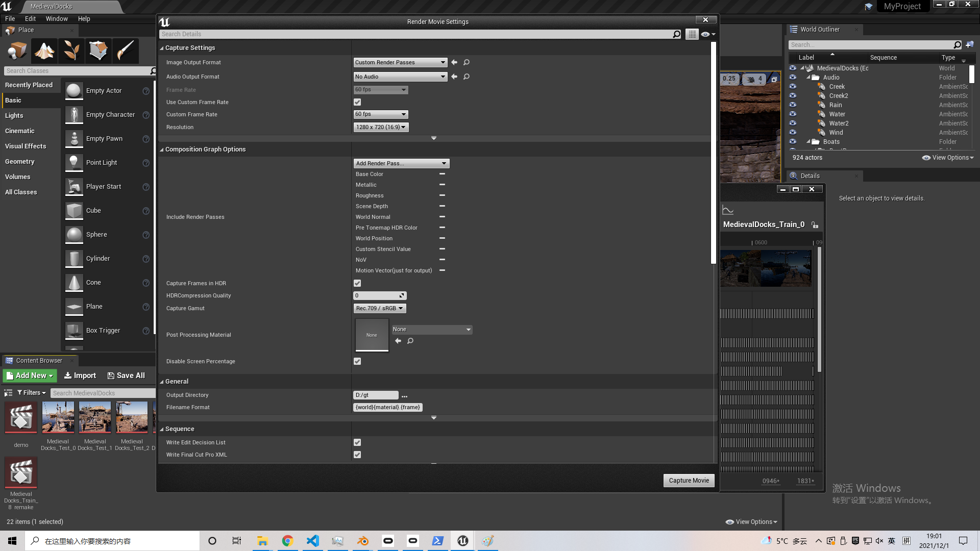Toggle the property matrix grid icon
This screenshot has height=551, width=980.
coord(692,34)
